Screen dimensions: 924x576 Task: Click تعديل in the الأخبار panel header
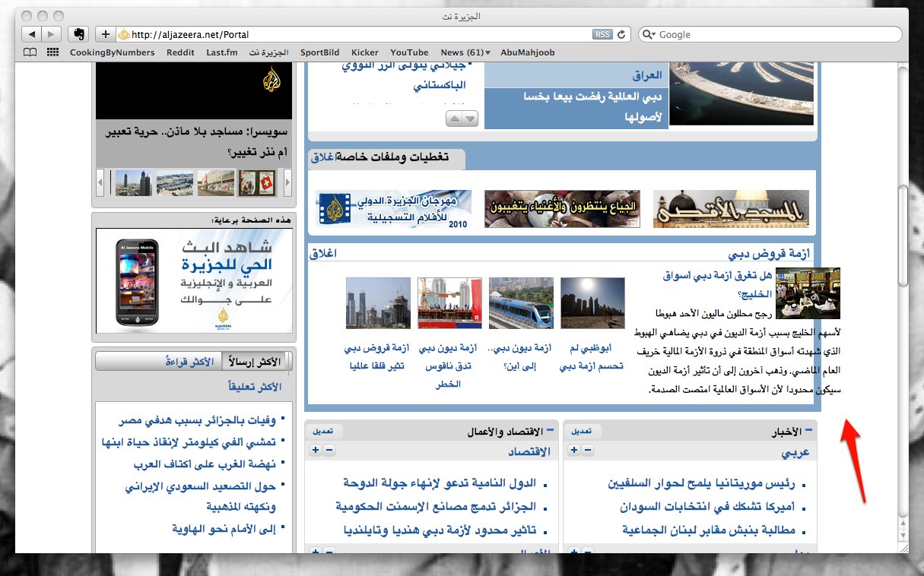click(x=581, y=431)
